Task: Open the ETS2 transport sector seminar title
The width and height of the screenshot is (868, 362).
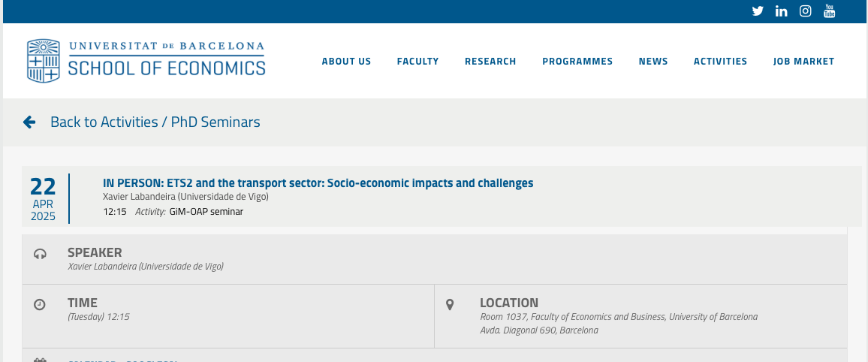Action: 318,183
